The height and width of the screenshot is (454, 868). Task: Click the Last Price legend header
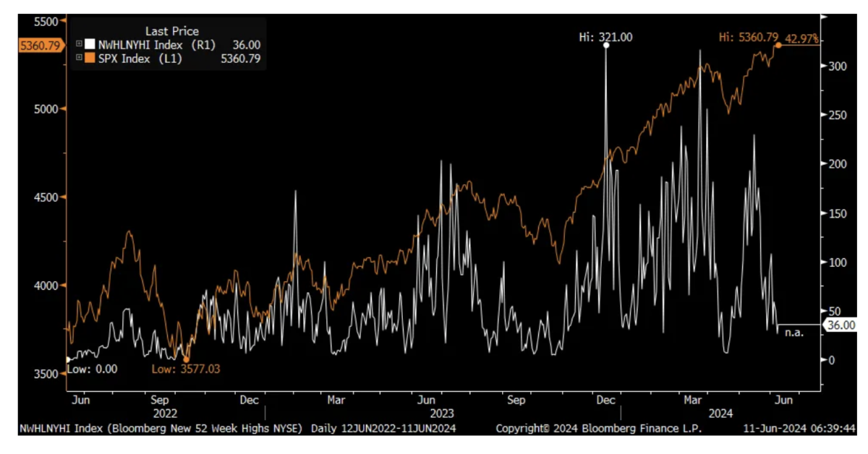point(171,31)
